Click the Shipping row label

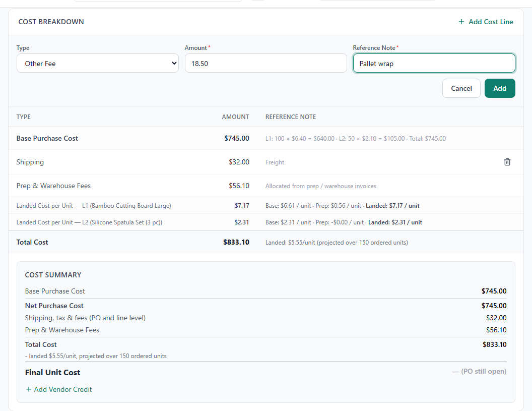coord(30,162)
